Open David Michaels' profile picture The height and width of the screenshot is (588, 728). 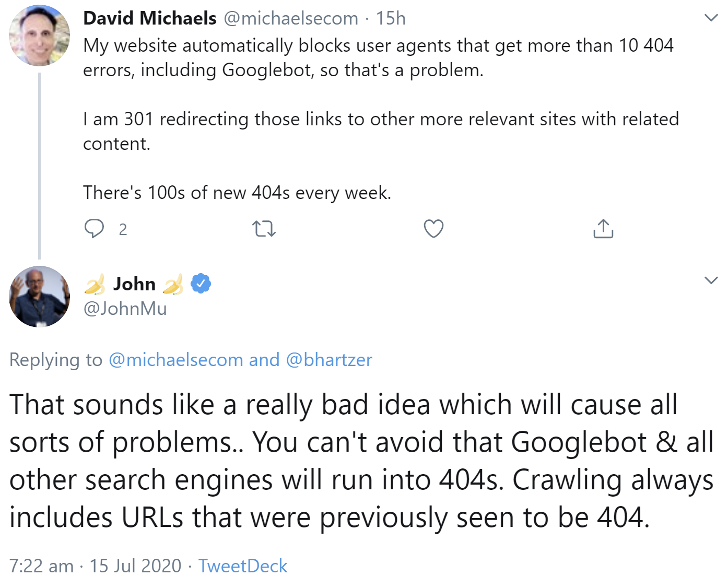[x=39, y=35]
